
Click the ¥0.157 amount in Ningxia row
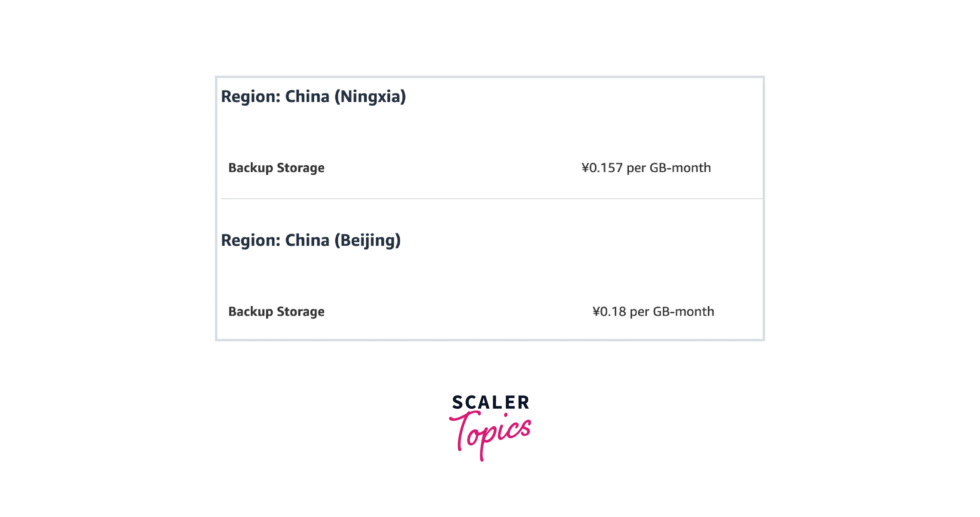602,168
